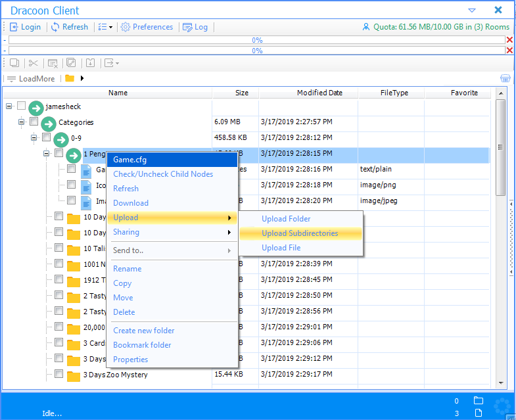Open Properties from the context menu

(x=172, y=360)
